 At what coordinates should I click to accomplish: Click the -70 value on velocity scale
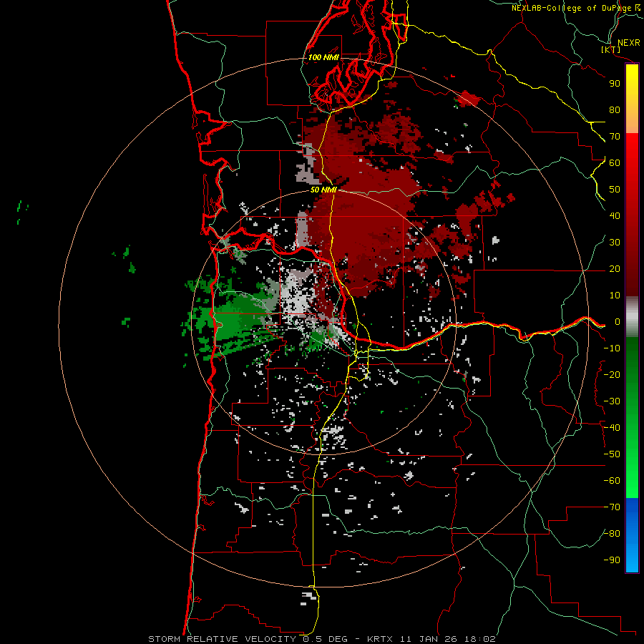pos(612,507)
